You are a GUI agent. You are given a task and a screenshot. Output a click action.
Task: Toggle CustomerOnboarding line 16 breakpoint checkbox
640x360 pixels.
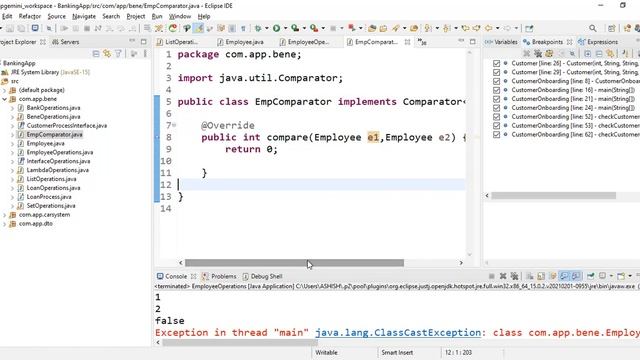point(496,90)
